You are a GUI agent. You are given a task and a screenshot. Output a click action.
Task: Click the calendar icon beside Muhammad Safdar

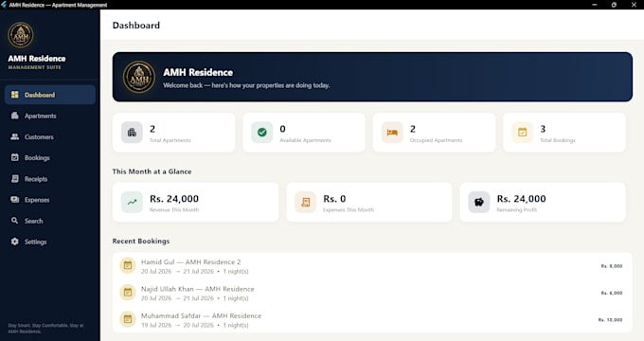click(x=128, y=319)
